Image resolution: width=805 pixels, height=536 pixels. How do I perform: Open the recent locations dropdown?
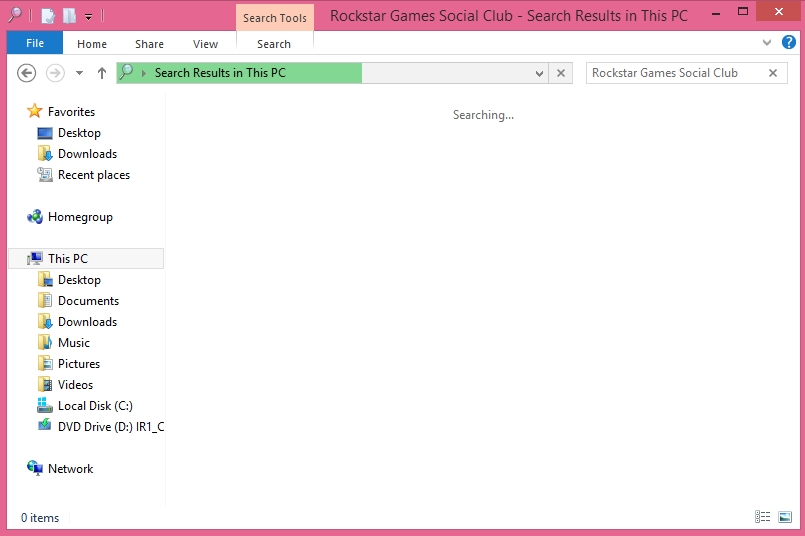pyautogui.click(x=79, y=73)
